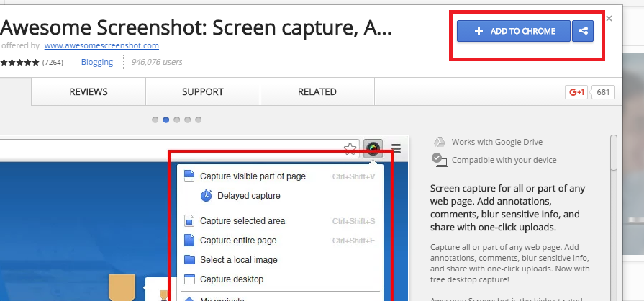
Task: Select the second carousel dot
Action: [x=166, y=120]
